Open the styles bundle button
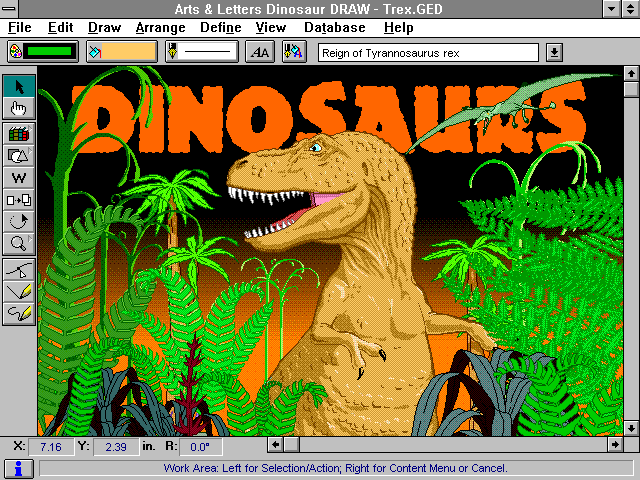This screenshot has height=480, width=640. [294, 52]
